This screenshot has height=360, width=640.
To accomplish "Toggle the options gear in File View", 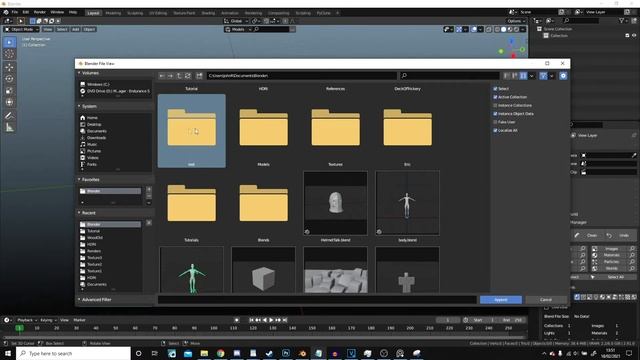I will pos(563,76).
